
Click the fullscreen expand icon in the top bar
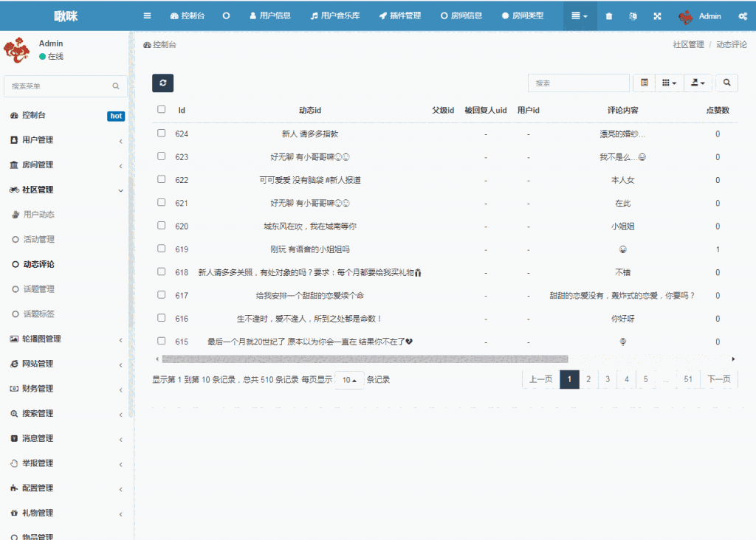point(657,15)
